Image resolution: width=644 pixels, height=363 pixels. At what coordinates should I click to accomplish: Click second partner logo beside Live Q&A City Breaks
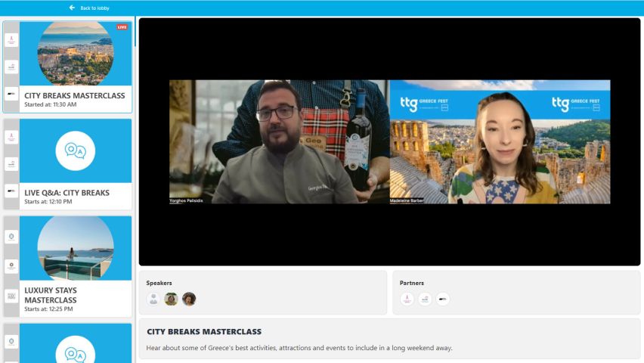[x=11, y=164]
